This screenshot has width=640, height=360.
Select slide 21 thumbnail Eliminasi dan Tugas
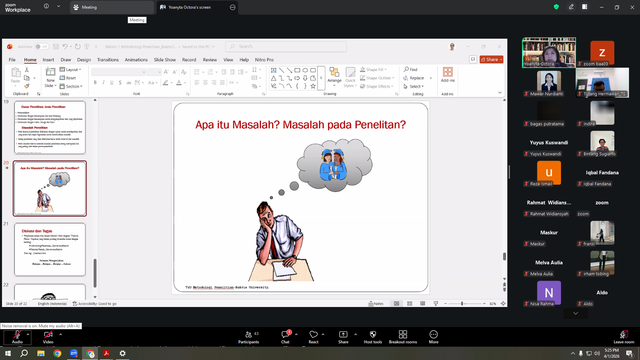pos(50,249)
